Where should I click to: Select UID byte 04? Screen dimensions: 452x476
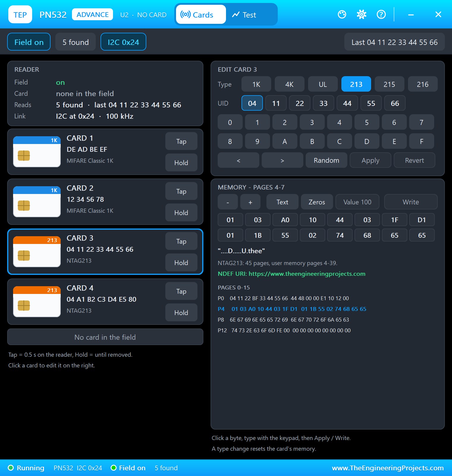252,103
